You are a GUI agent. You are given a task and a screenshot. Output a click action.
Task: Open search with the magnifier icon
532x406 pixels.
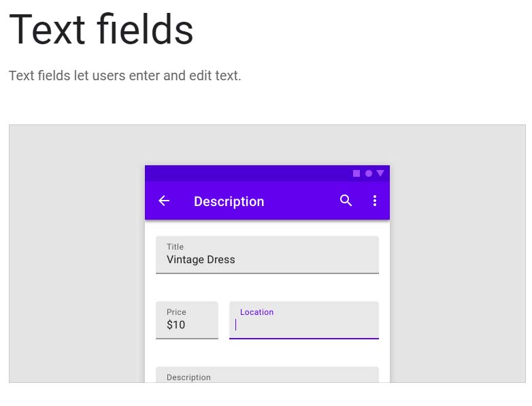346,201
